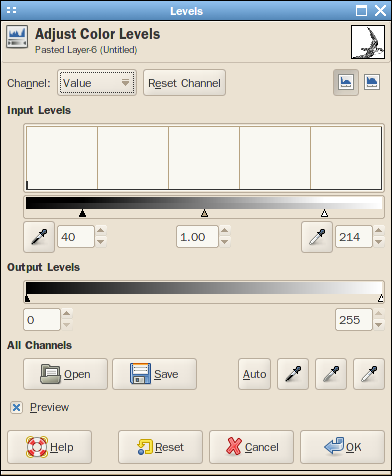The image size is (392, 476).
Task: Click the Reset Channel button
Action: click(x=184, y=83)
